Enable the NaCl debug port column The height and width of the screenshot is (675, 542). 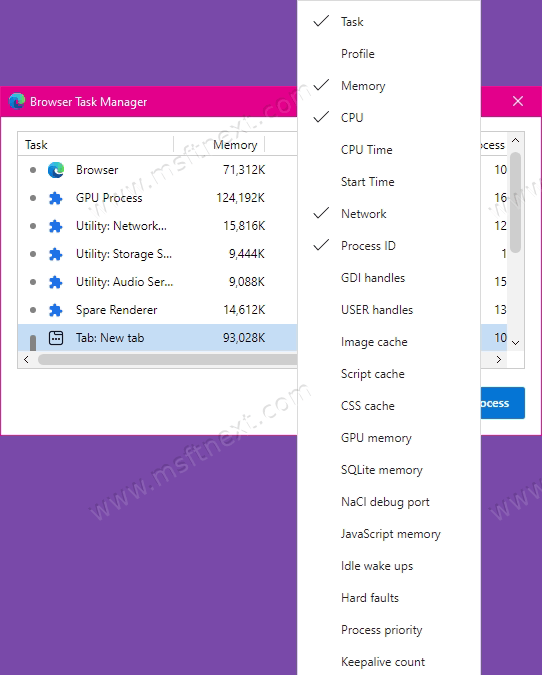click(389, 502)
